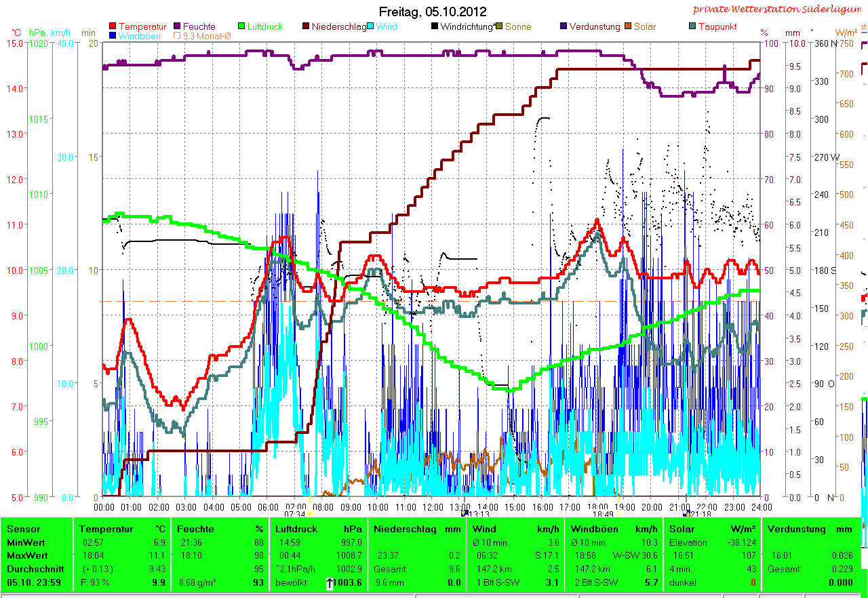868x598 pixels.
Task: Click the Taupunkt legend square
Action: [692, 27]
